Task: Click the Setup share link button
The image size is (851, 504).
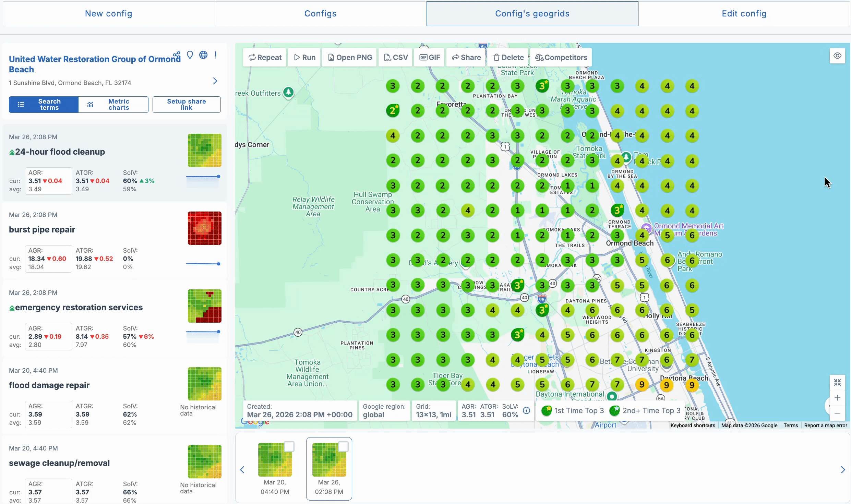Action: tap(187, 104)
